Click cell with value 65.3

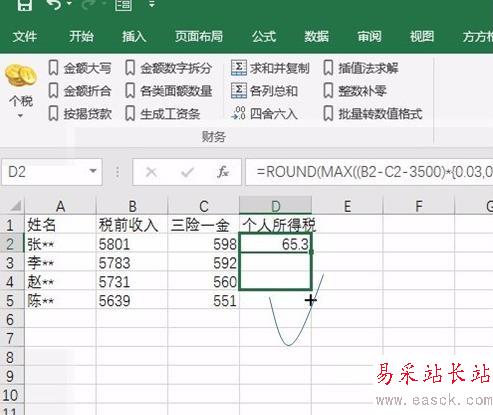tap(276, 244)
